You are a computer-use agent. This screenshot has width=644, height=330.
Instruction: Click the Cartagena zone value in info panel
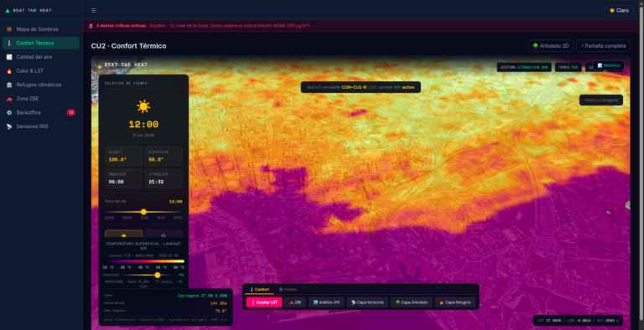pos(202,296)
